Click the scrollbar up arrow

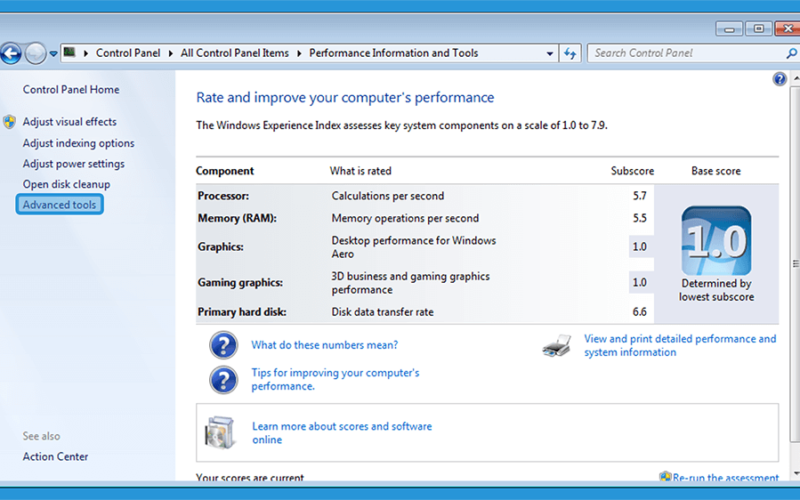[x=795, y=79]
